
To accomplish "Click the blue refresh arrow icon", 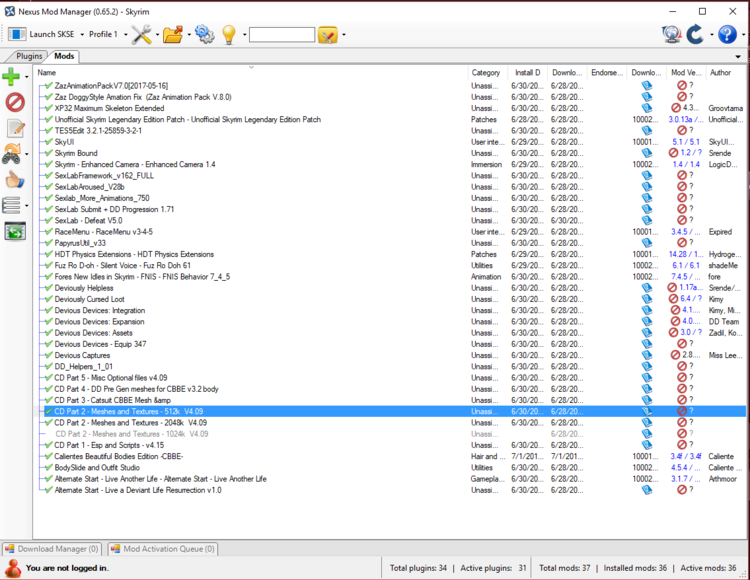I will point(695,34).
